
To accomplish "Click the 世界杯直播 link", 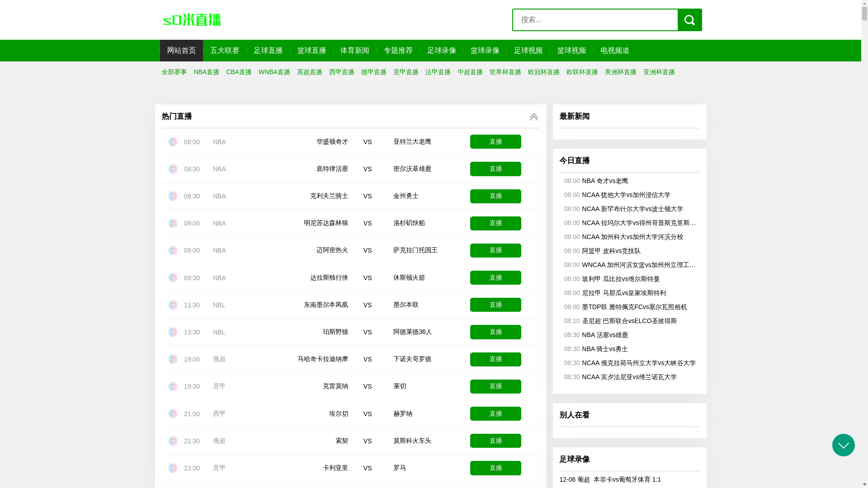I will tap(505, 72).
